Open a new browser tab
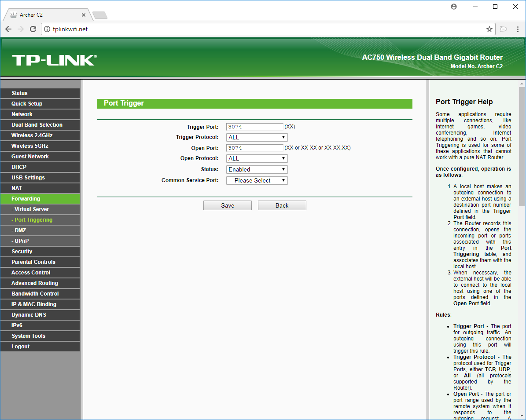This screenshot has height=420, width=526. click(99, 15)
